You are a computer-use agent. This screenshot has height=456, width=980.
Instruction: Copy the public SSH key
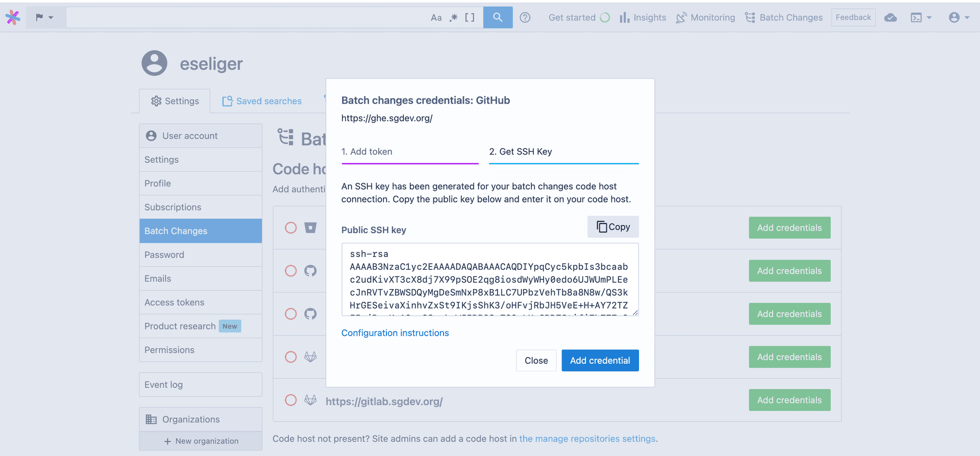tap(613, 227)
